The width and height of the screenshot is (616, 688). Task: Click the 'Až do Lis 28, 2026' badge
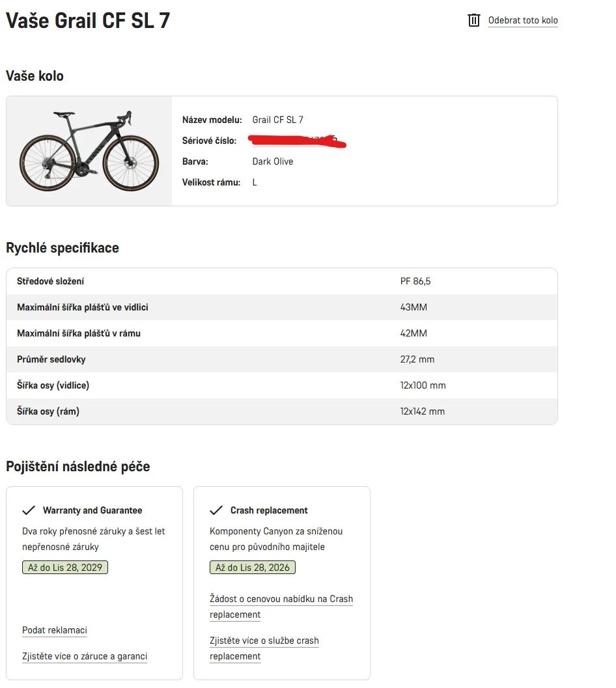(253, 568)
